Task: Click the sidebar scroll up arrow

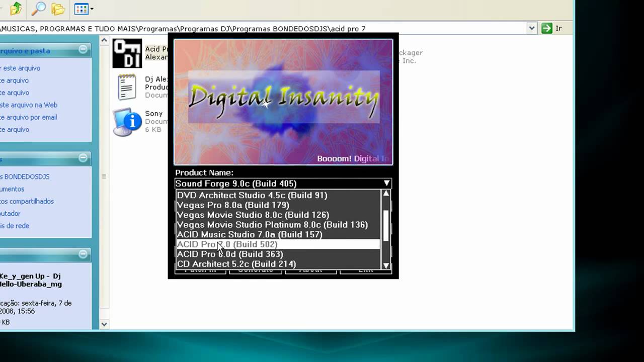Action: [x=104, y=40]
